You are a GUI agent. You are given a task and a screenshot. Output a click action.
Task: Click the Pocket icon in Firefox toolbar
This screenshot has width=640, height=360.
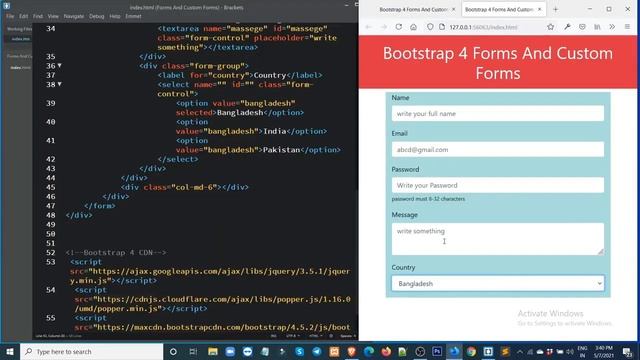[x=582, y=27]
